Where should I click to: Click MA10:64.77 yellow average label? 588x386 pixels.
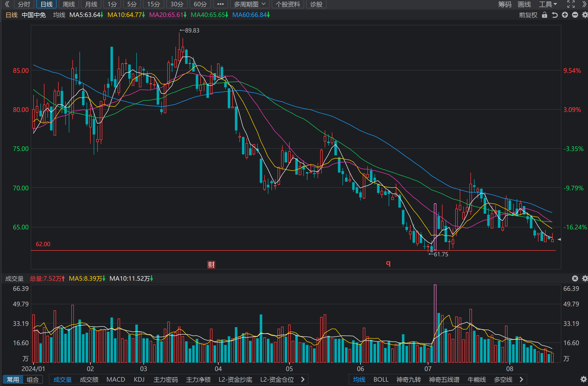[126, 15]
